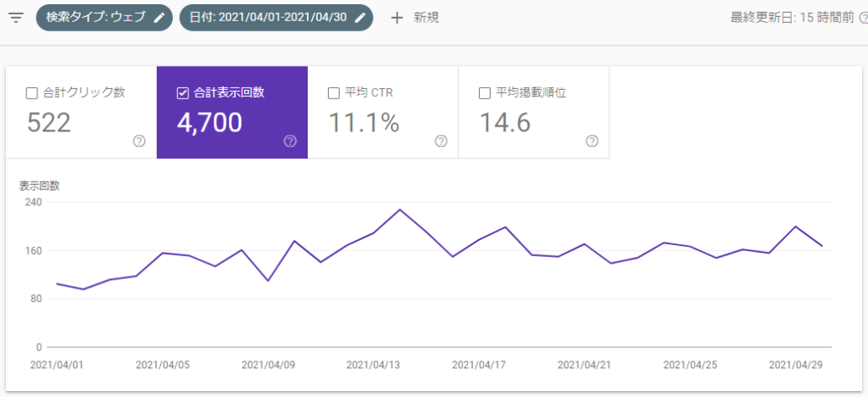Open help icon on 平均 CTR card

click(x=441, y=141)
